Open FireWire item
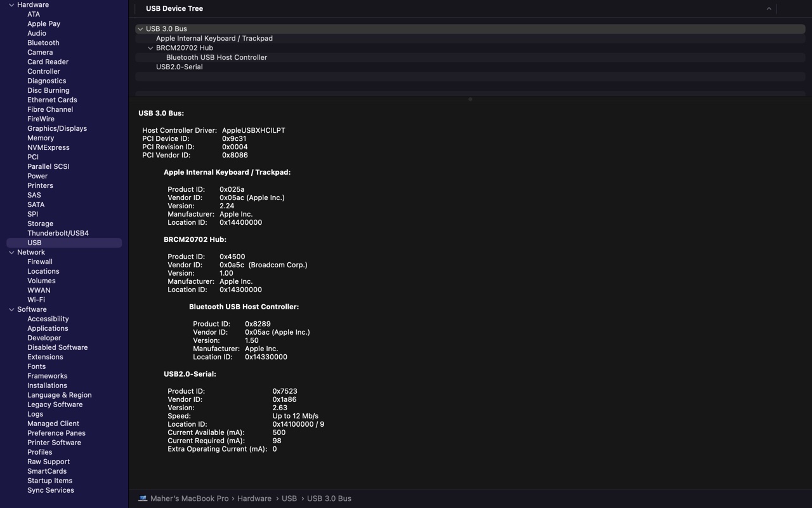812x508 pixels. 41,119
